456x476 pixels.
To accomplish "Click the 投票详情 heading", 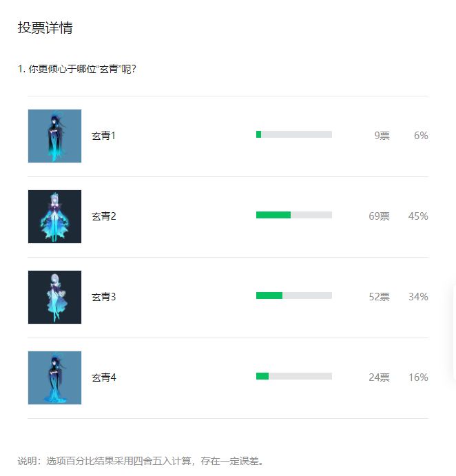I will 45,28.
